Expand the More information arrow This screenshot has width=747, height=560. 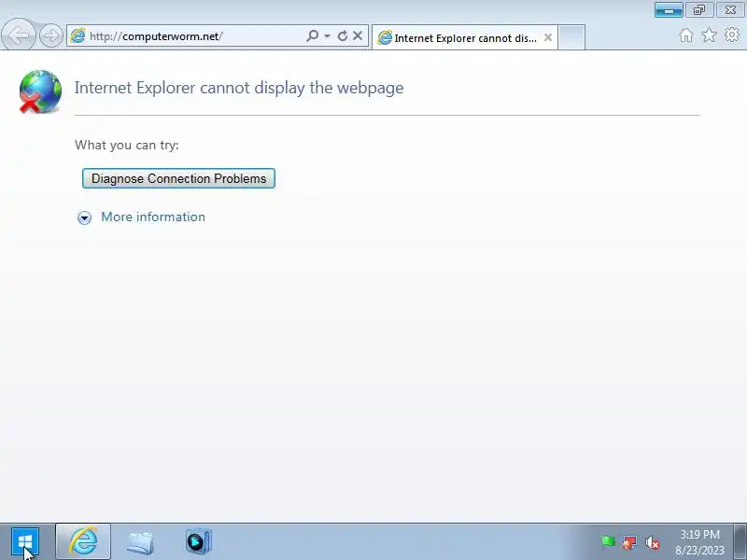click(x=84, y=217)
